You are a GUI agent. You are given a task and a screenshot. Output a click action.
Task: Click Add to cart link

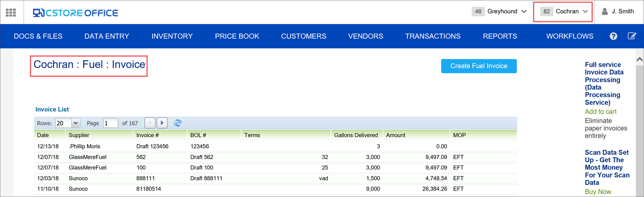click(601, 112)
